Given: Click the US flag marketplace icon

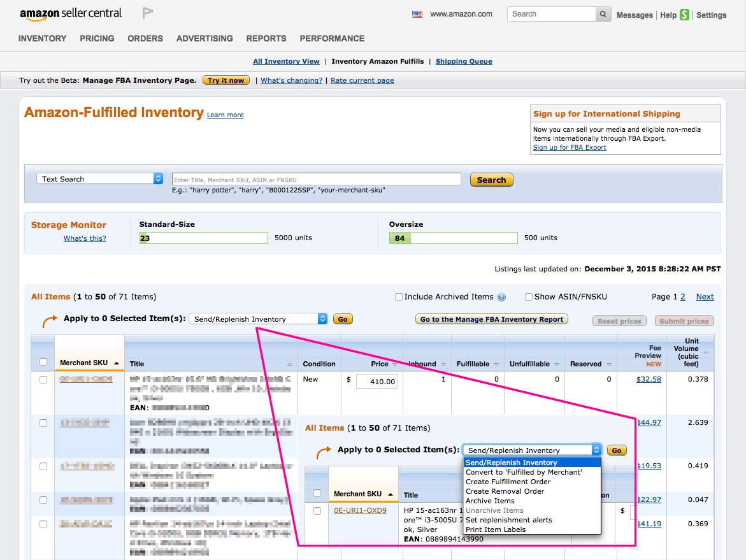Looking at the screenshot, I should pyautogui.click(x=417, y=14).
